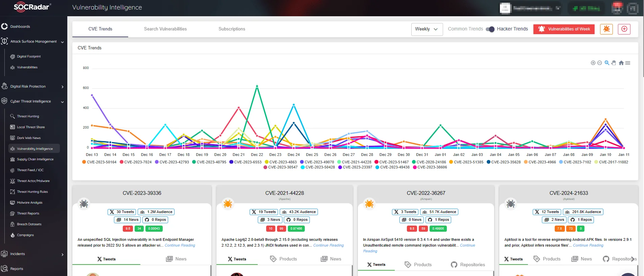Image resolution: width=644 pixels, height=276 pixels.
Task: Click the Reports sidebar icon
Action: [4, 269]
